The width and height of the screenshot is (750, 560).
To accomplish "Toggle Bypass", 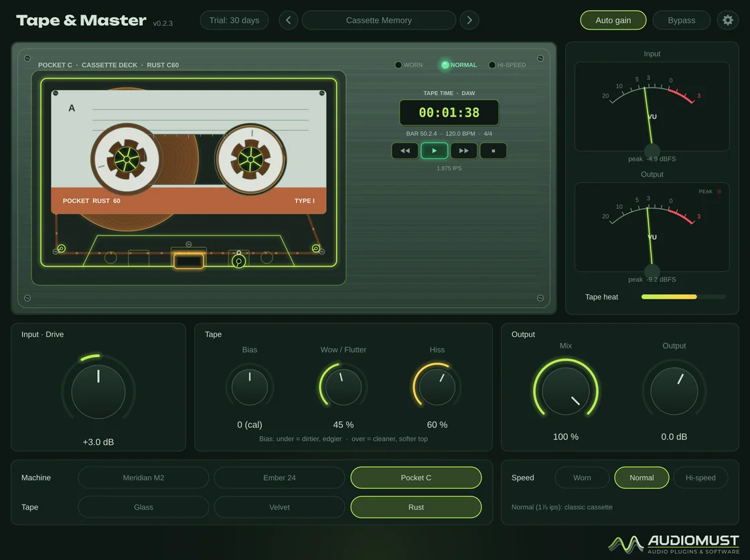I will pos(681,20).
